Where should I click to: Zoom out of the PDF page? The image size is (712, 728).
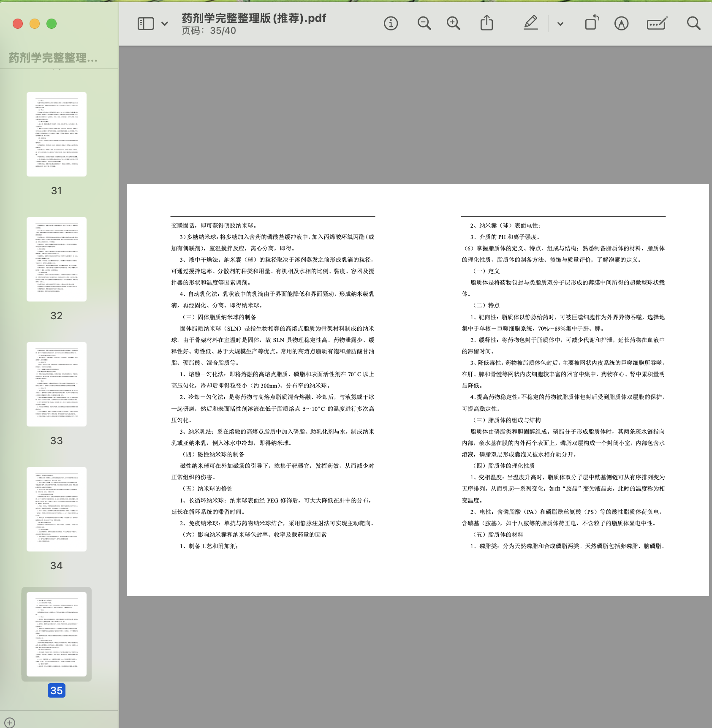coord(424,24)
